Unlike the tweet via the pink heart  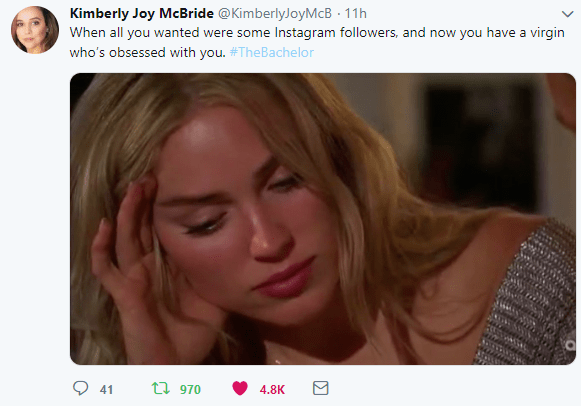pos(240,388)
